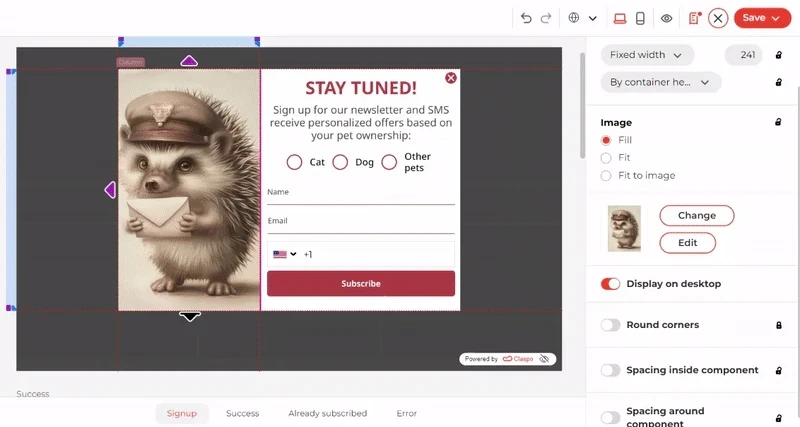
Task: Open the language globe icon
Action: pyautogui.click(x=574, y=18)
